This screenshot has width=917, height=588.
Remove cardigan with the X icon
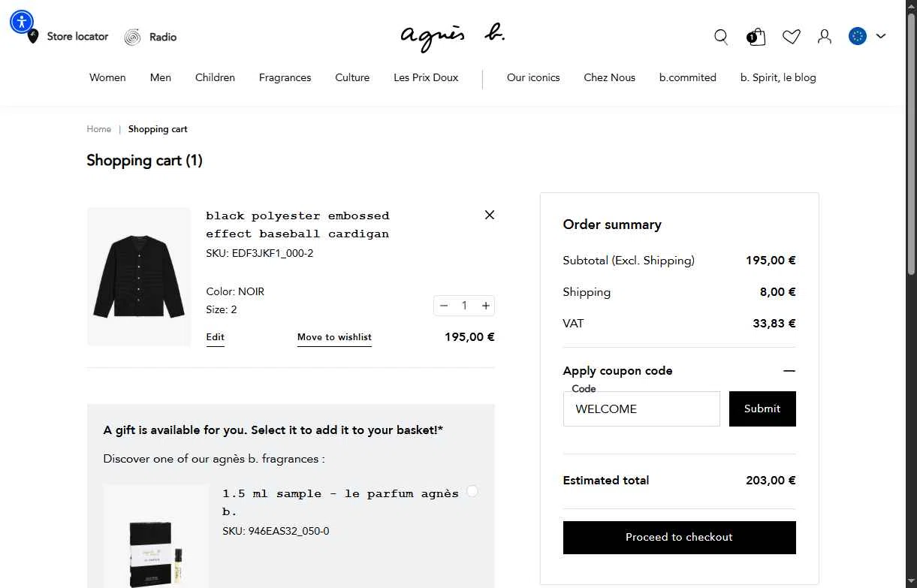coord(490,215)
